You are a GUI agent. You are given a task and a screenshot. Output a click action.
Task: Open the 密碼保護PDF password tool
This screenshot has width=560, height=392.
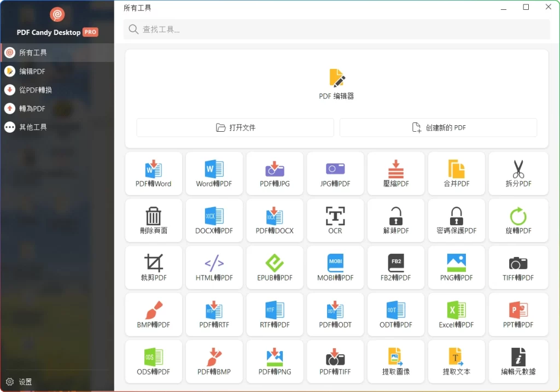coord(456,220)
